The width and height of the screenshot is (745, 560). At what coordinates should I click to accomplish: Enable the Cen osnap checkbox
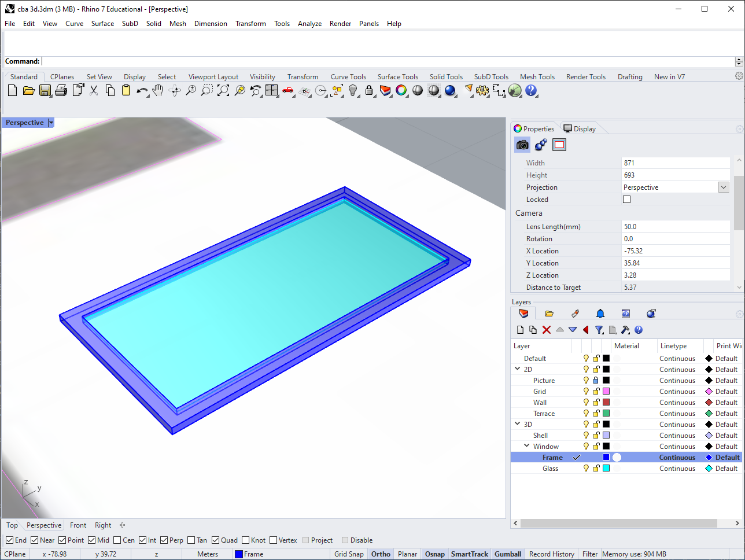coord(117,540)
